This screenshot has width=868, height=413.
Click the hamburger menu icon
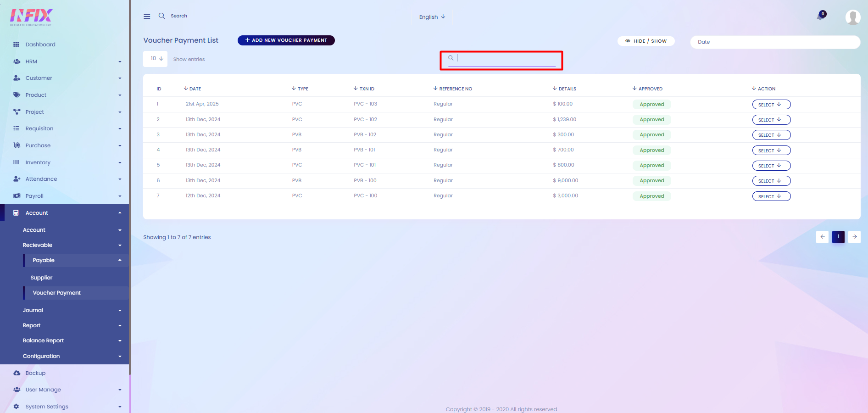(x=147, y=17)
